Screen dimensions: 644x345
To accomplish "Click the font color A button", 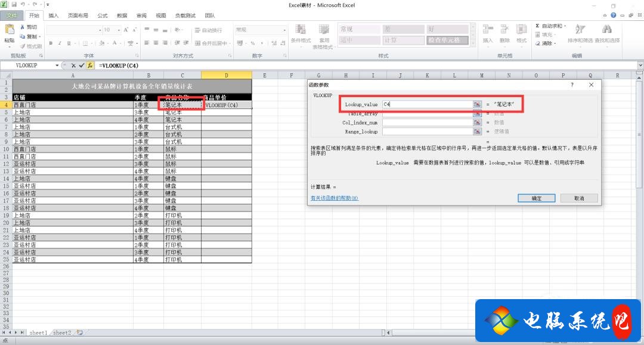I will tap(114, 43).
